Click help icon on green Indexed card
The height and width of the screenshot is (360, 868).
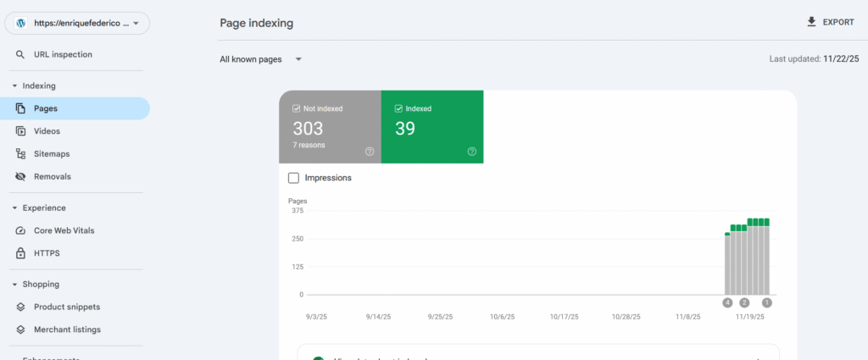(472, 152)
